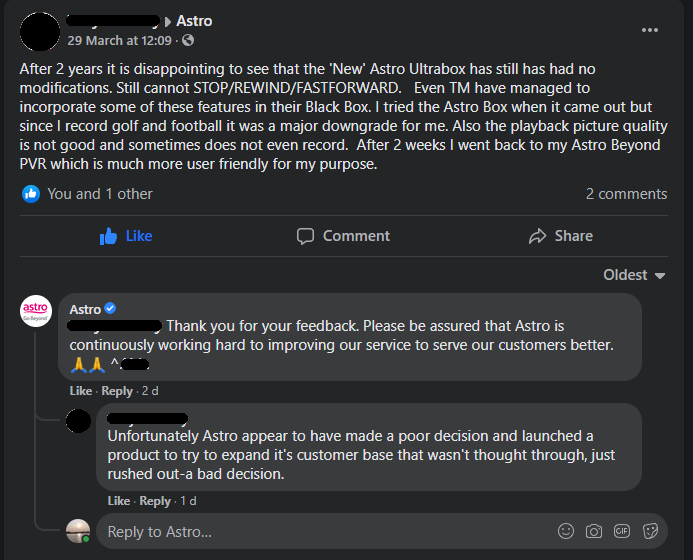The width and height of the screenshot is (693, 560).
Task: Click the Comment action button
Action: tap(343, 236)
